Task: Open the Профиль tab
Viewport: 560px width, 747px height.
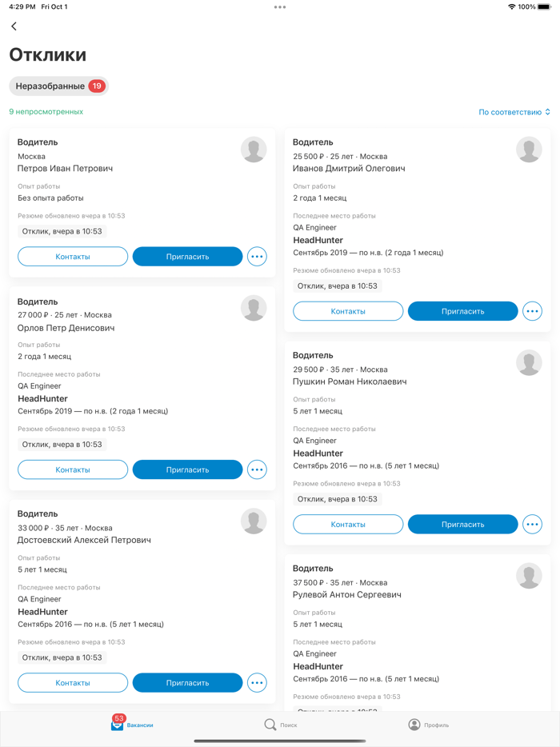Action: coord(429,725)
